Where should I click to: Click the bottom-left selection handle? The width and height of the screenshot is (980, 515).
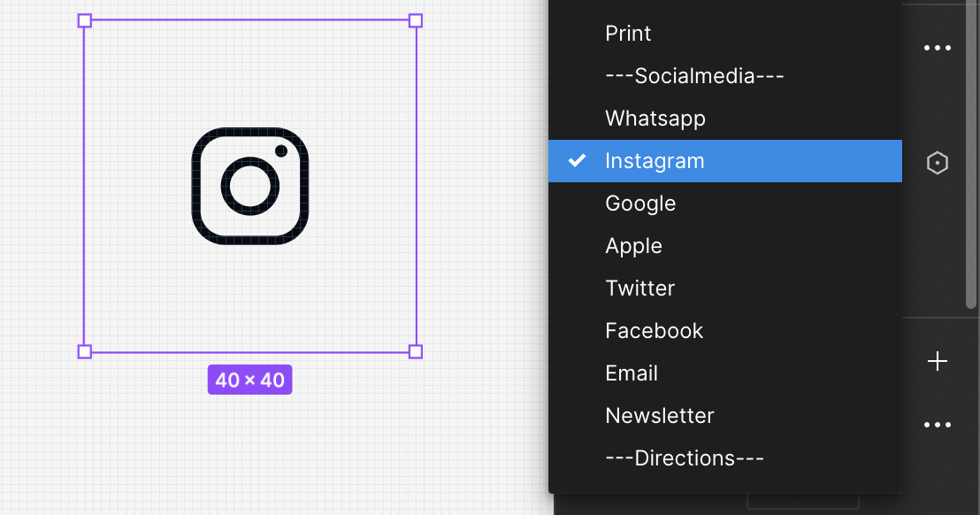[84, 352]
